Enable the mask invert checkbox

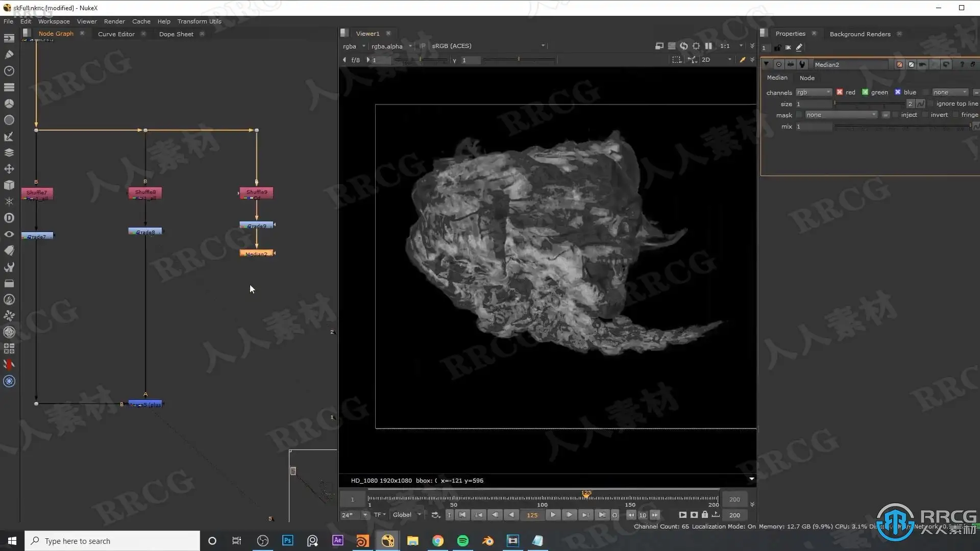(925, 115)
